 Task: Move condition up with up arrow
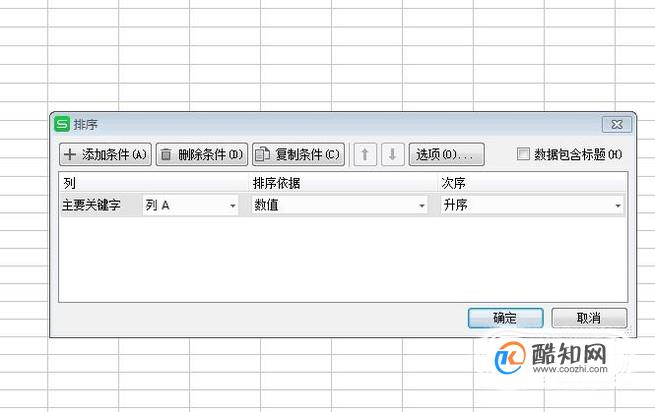coord(365,155)
